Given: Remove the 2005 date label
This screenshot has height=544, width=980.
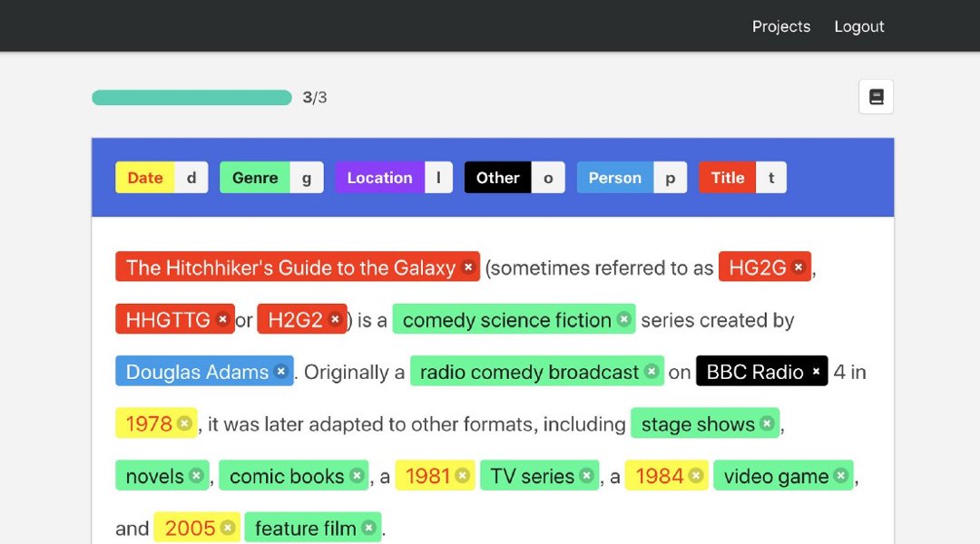Looking at the screenshot, I should 228,528.
